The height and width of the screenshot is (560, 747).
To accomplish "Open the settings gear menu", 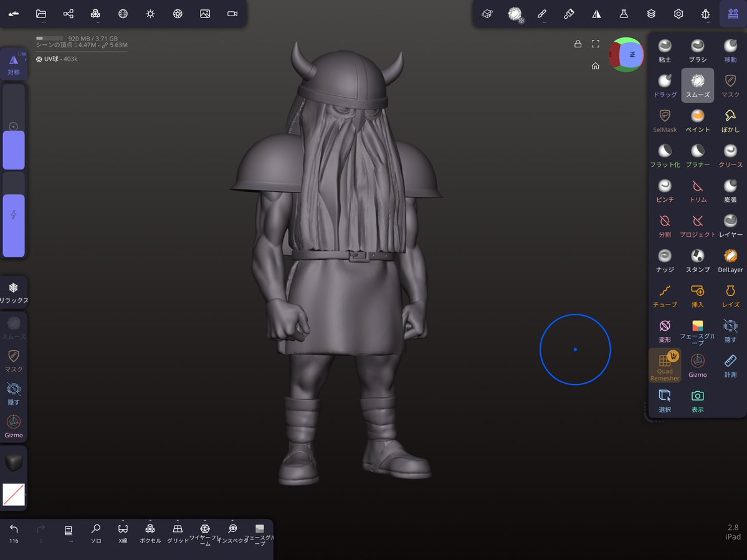I will point(678,14).
